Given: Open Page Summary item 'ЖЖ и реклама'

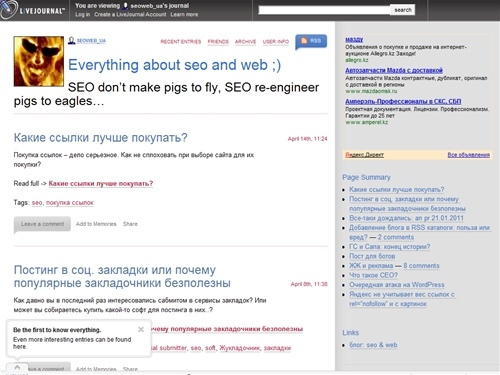Looking at the screenshot, I should pos(371,266).
